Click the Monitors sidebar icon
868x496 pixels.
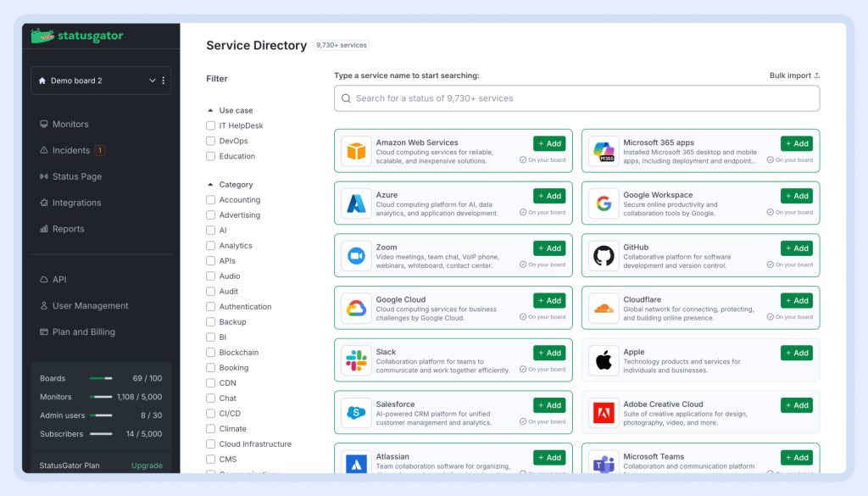pos(44,124)
